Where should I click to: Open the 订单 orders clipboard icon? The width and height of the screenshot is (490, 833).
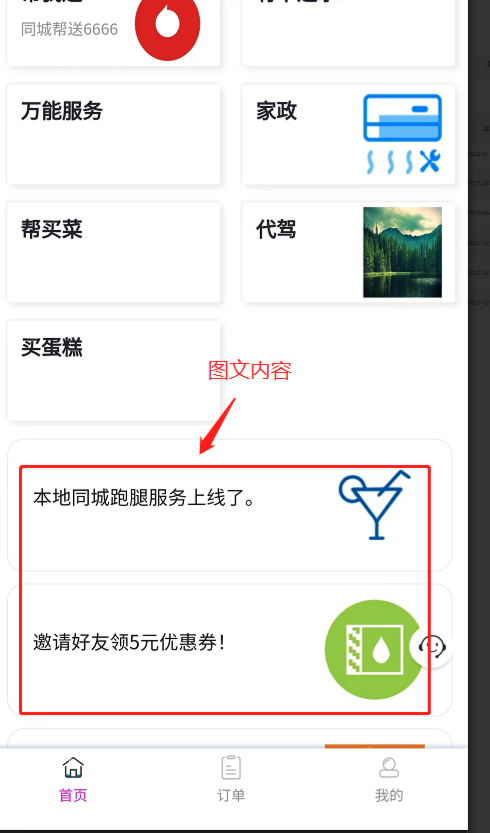(x=231, y=768)
